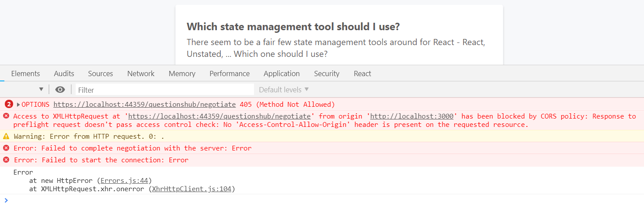Open the Default levels dropdown

pyautogui.click(x=284, y=90)
